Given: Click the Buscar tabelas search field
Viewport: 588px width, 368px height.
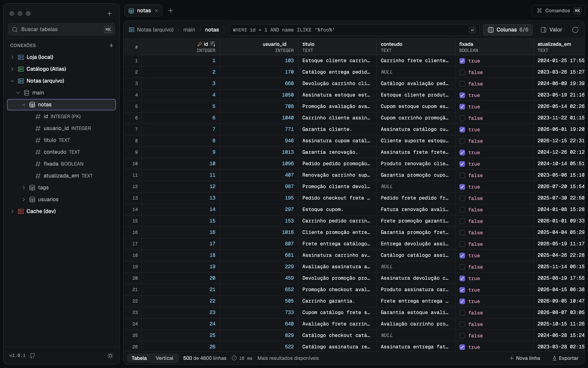Looking at the screenshot, I should (x=61, y=29).
